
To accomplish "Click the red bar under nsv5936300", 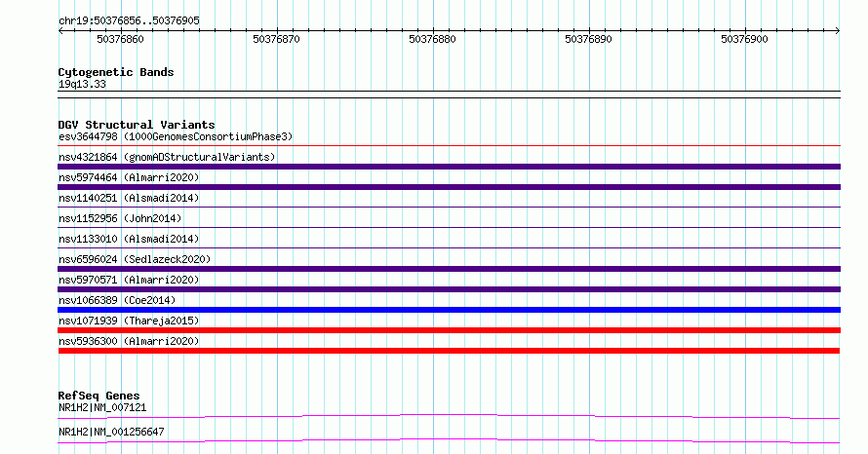I will click(x=449, y=351).
